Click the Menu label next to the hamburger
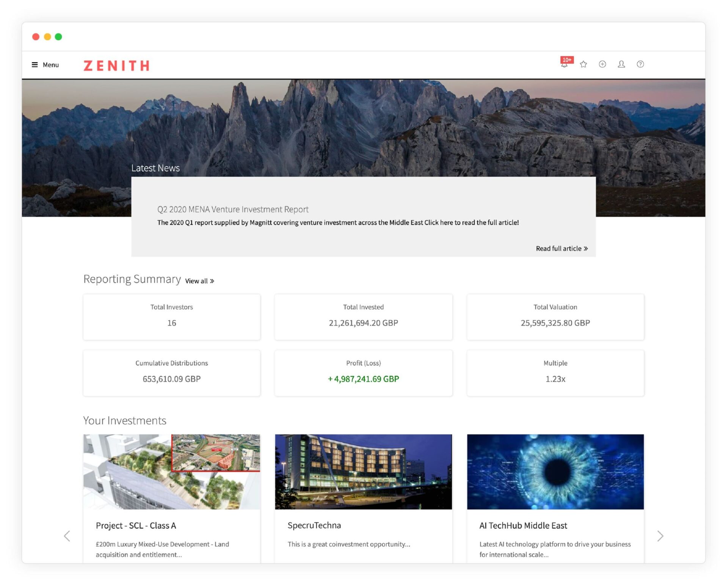 tap(50, 65)
